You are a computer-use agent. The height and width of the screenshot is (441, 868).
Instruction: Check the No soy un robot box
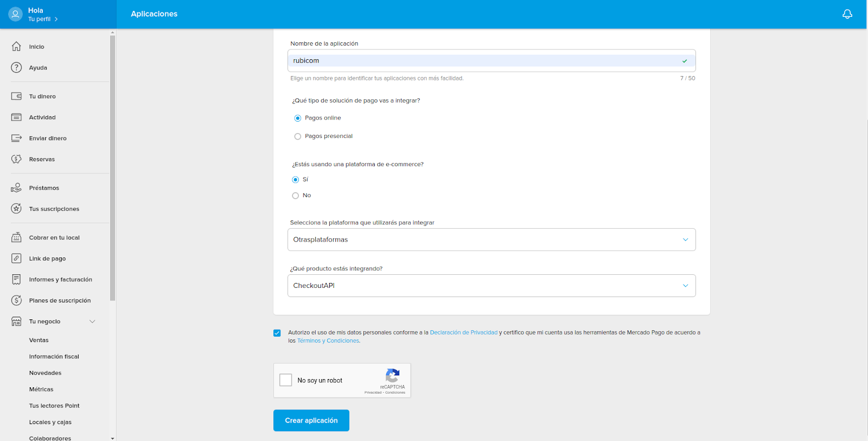(x=286, y=380)
